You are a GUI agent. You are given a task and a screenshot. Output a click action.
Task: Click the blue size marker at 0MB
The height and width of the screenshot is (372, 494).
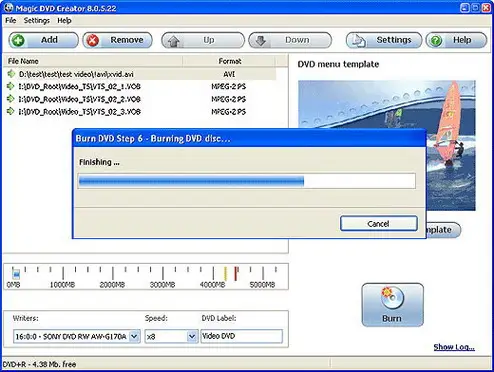pos(16,274)
